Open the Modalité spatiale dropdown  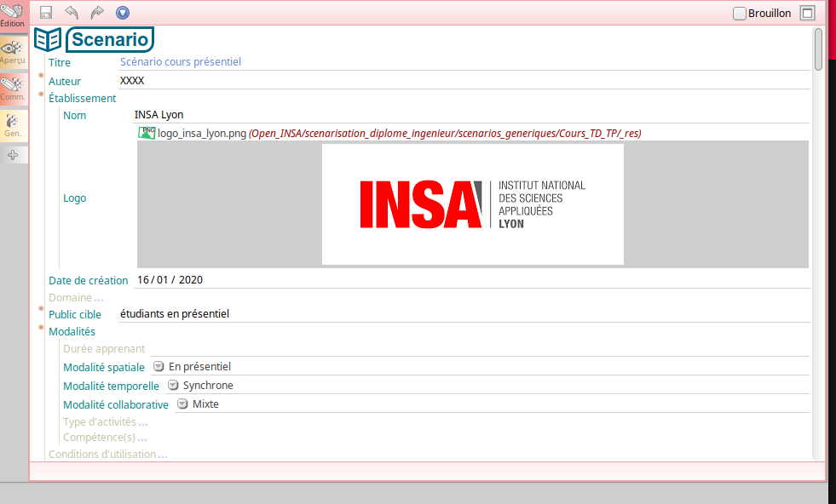pos(159,367)
